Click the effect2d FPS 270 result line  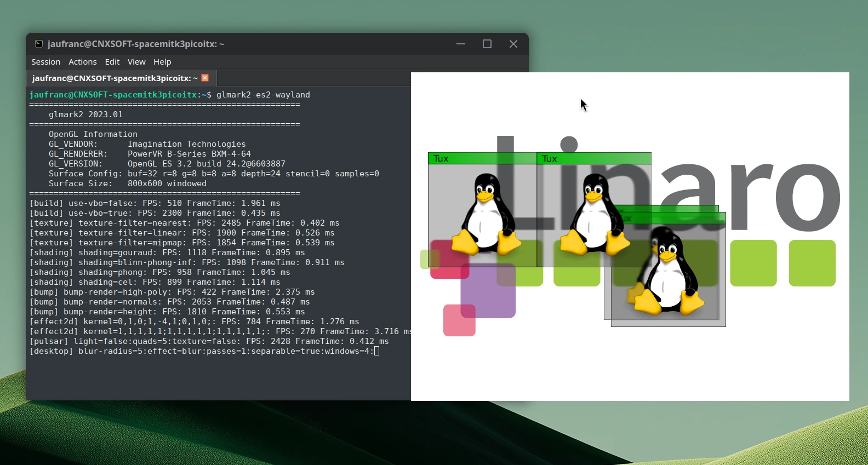[220, 331]
